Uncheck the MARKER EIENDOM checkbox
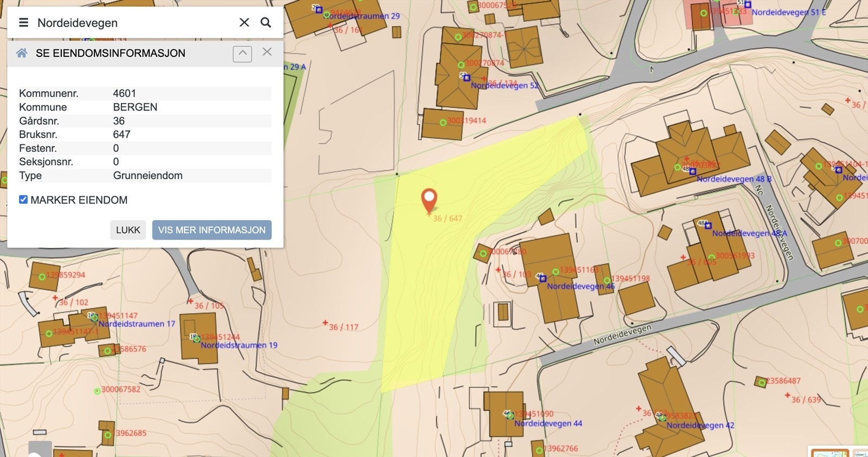 (x=23, y=199)
